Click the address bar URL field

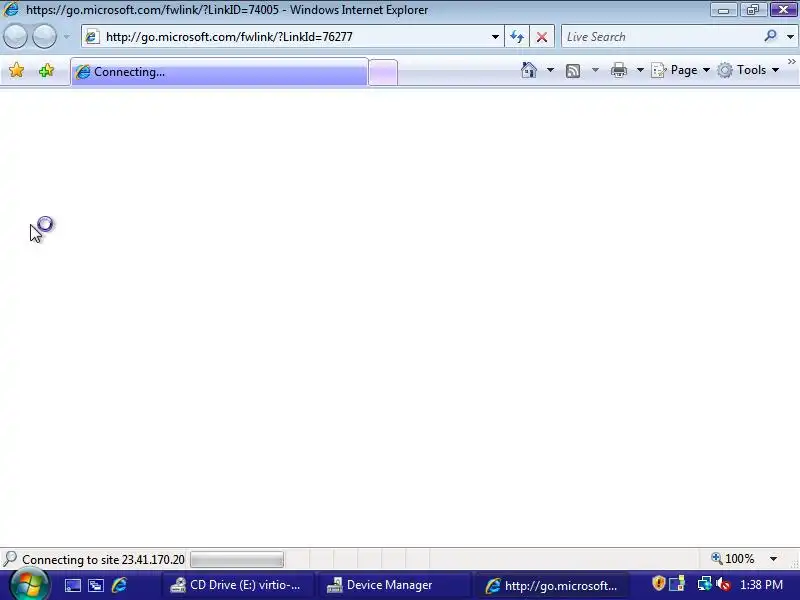(x=293, y=37)
